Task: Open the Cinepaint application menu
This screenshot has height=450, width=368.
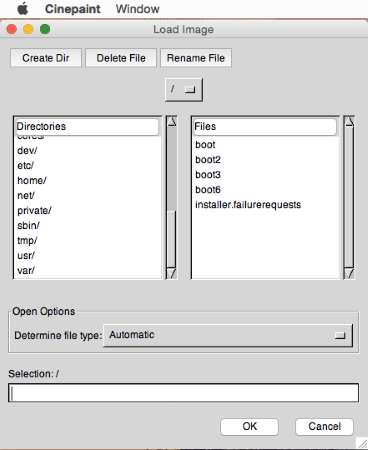Action: pos(72,9)
